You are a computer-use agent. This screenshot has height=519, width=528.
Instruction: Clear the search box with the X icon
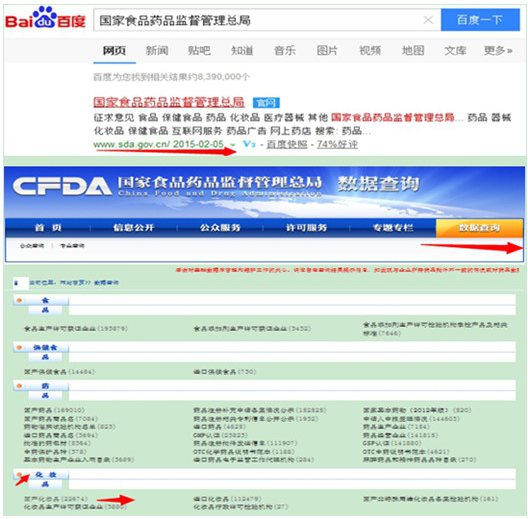(x=428, y=20)
